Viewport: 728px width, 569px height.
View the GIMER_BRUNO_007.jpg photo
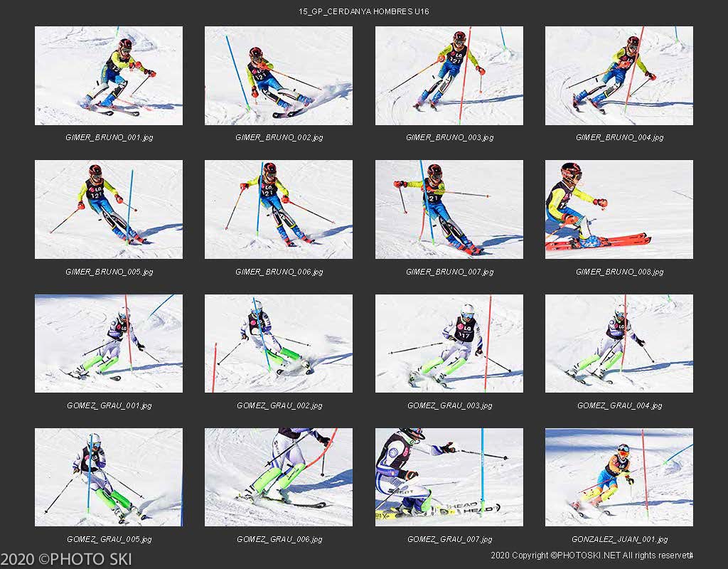click(x=449, y=210)
